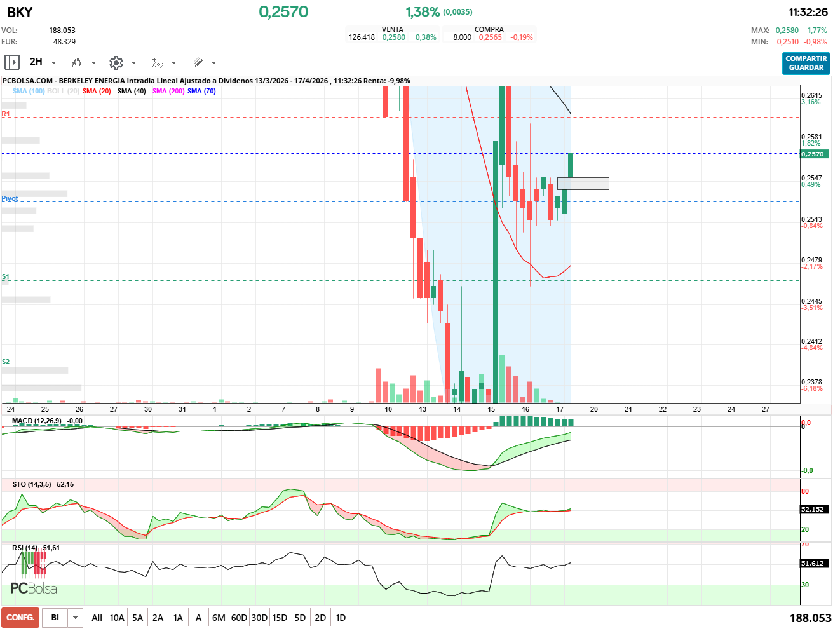Screen dimensions: 840x631
Task: Toggle the SMA (200) indicator
Action: coord(168,91)
